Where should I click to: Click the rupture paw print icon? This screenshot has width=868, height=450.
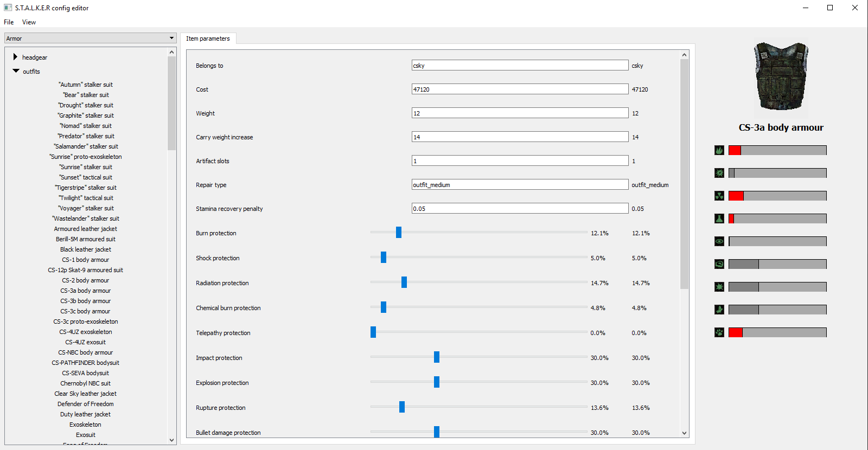coord(719,332)
